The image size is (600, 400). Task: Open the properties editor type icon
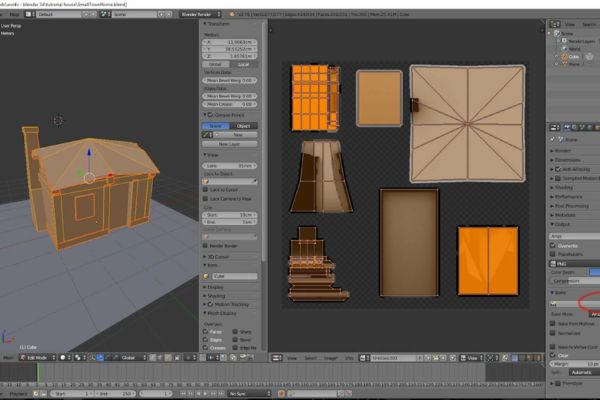[x=554, y=127]
